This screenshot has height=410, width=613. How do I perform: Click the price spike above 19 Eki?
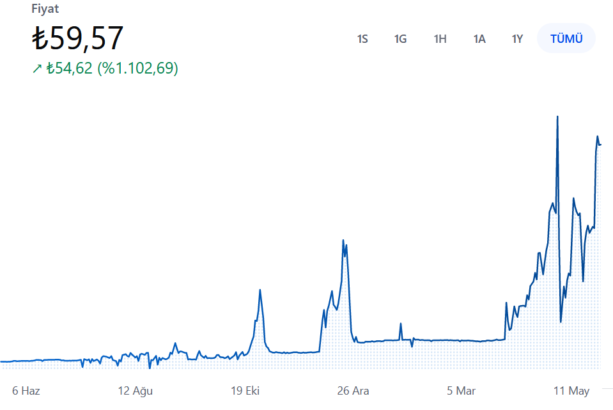point(260,291)
